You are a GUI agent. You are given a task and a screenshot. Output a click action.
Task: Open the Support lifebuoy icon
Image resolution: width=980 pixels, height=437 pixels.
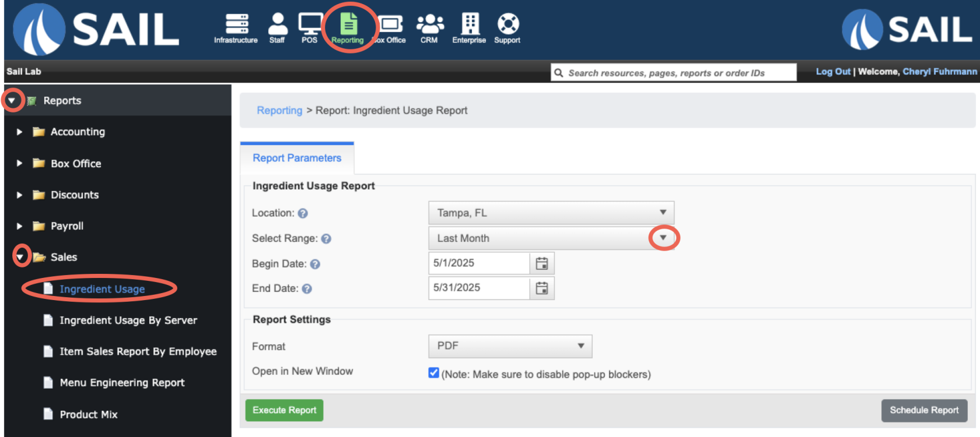(508, 24)
